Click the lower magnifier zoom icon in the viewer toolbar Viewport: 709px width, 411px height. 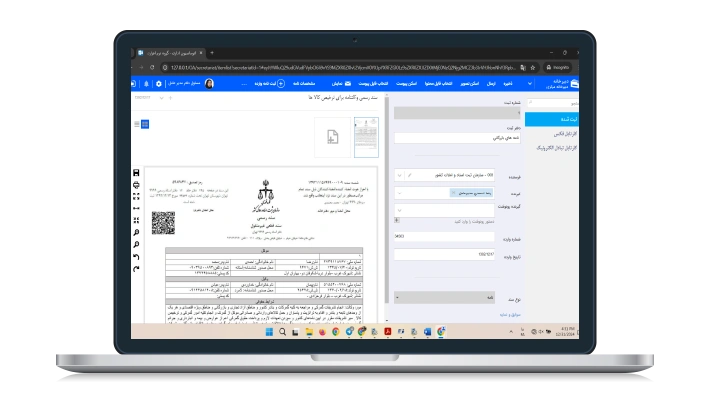pos(136,245)
